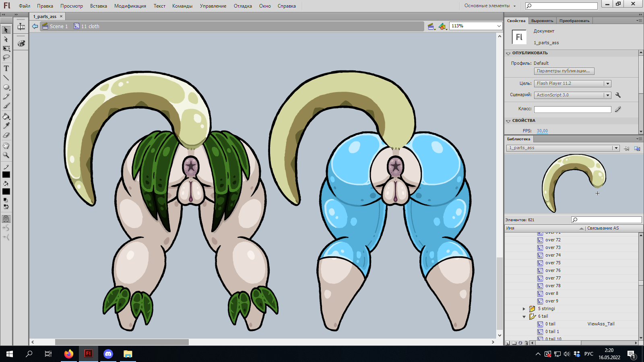This screenshot has height=362, width=644.
Task: Open the Модификация menu
Action: point(130,6)
